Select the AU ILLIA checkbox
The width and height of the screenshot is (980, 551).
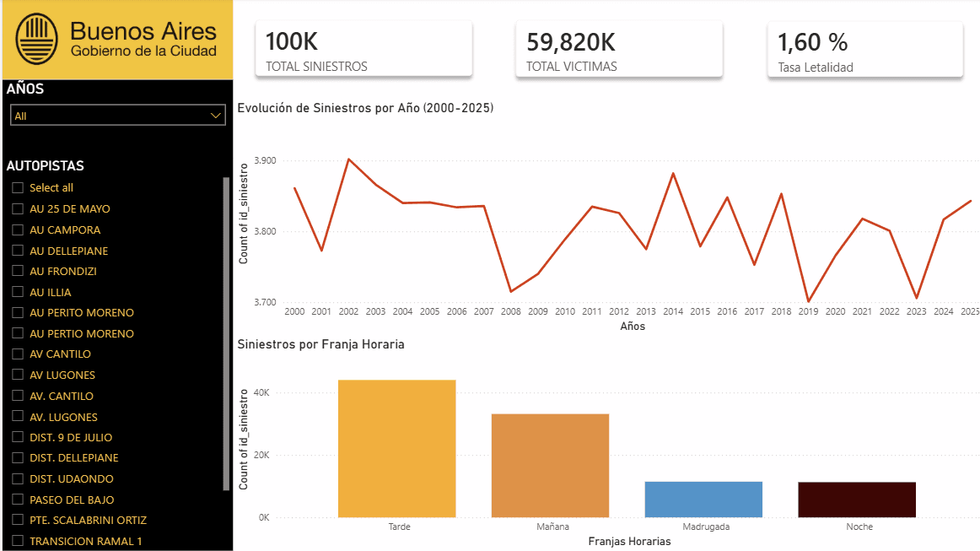(18, 291)
